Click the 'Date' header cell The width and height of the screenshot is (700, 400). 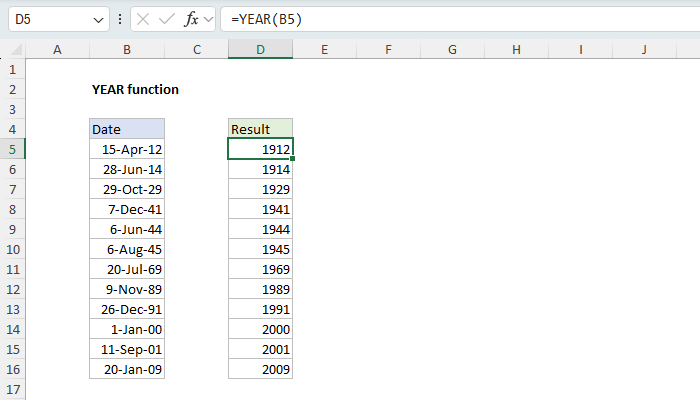tap(127, 129)
